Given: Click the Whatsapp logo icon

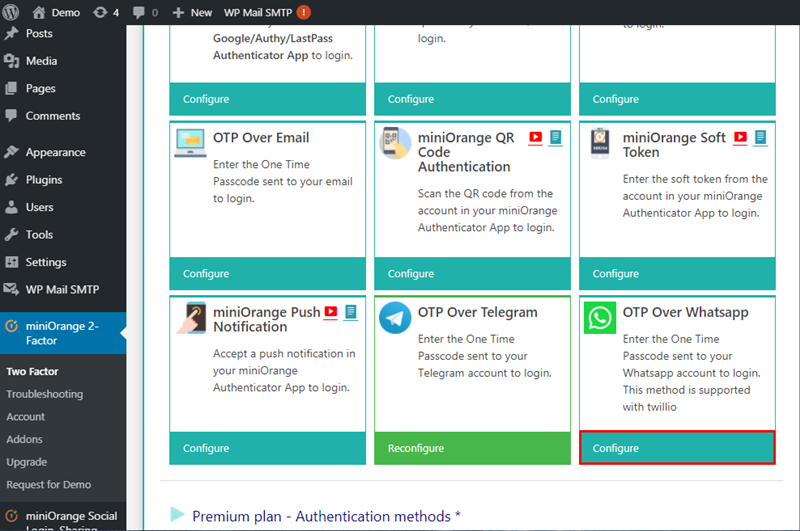Looking at the screenshot, I should click(x=599, y=318).
